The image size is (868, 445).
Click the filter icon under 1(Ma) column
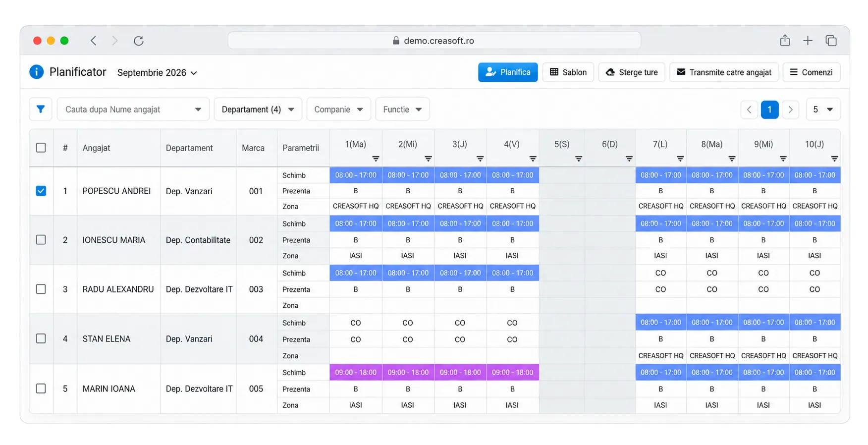coord(376,159)
